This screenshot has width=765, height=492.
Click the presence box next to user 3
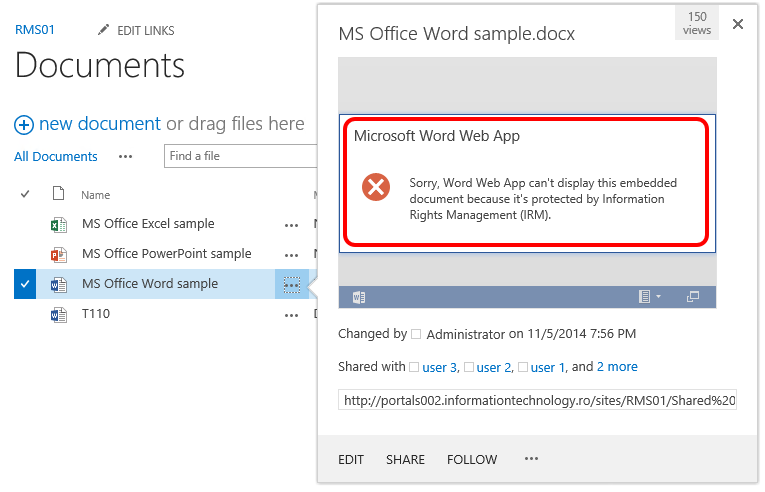(414, 367)
